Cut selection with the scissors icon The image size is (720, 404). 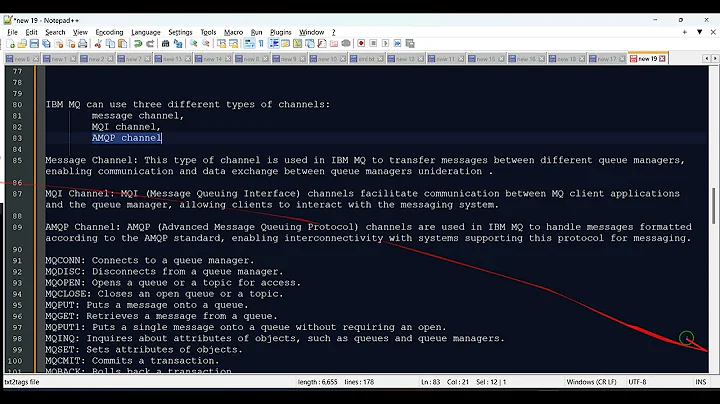click(98, 44)
